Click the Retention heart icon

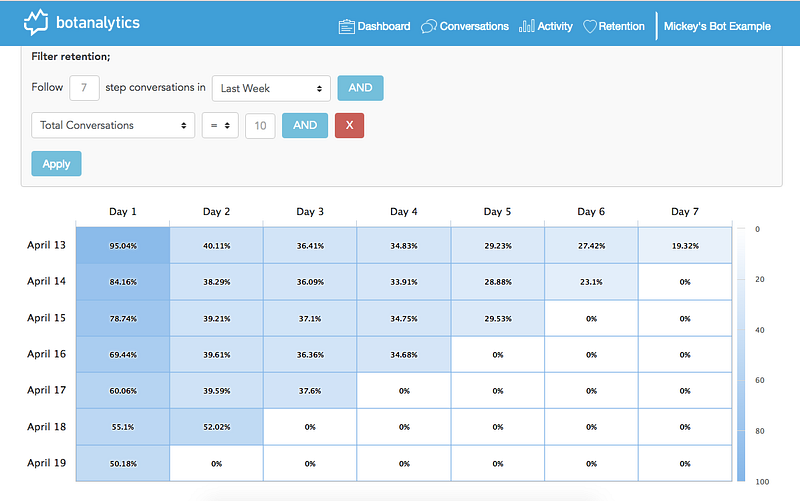click(x=589, y=27)
